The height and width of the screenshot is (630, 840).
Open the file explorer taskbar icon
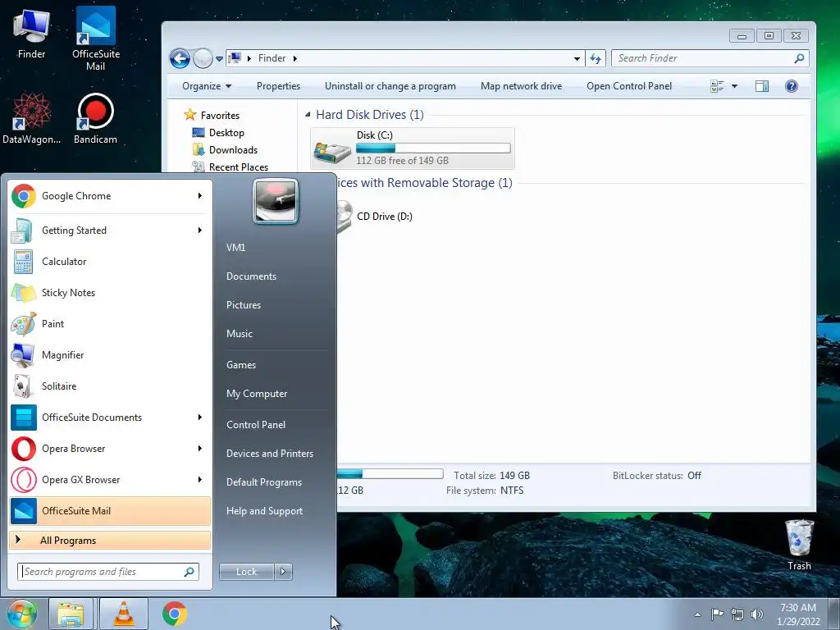coord(71,614)
